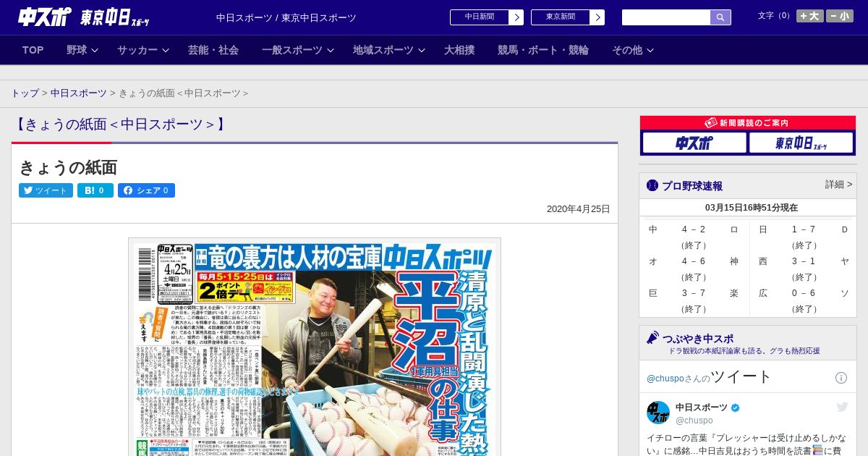The width and height of the screenshot is (868, 456).
Task: Open the 大相撲 menu item
Action: pos(459,50)
